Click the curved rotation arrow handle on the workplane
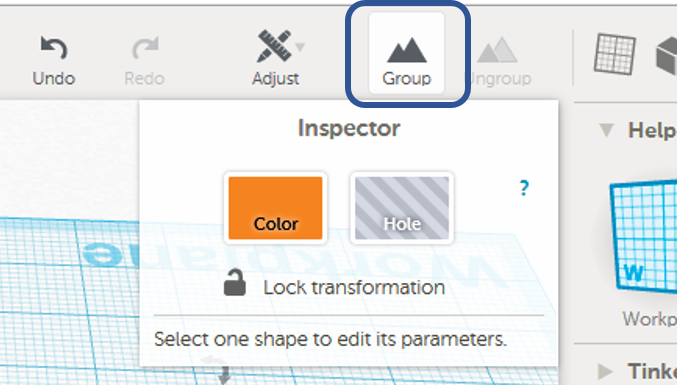 coord(215,361)
